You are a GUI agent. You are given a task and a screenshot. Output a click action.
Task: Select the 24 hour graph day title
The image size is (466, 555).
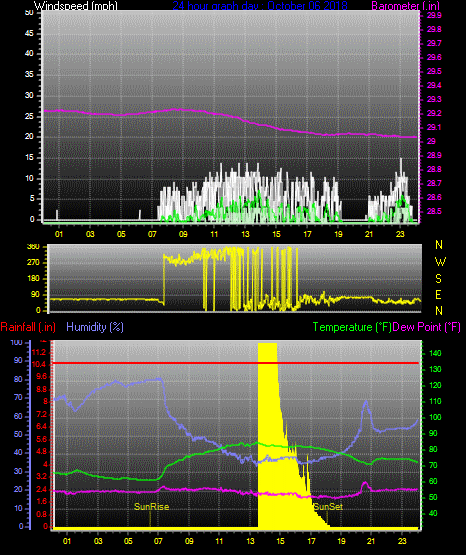(x=260, y=6)
